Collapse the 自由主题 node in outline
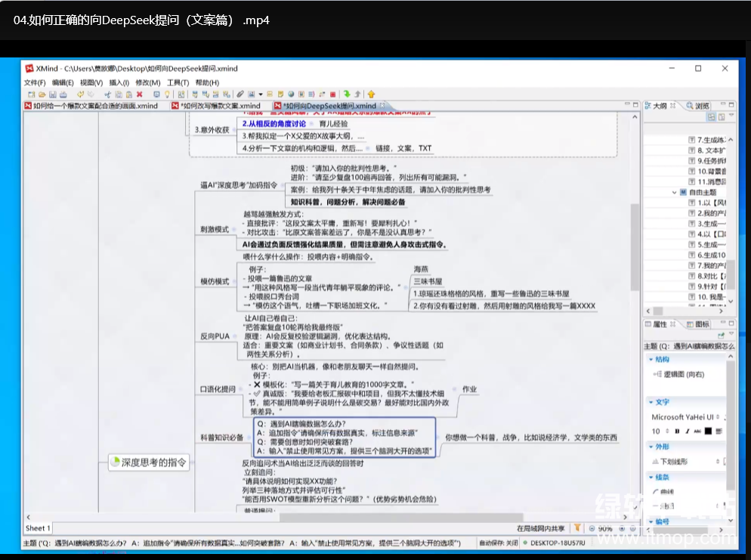 (x=675, y=192)
